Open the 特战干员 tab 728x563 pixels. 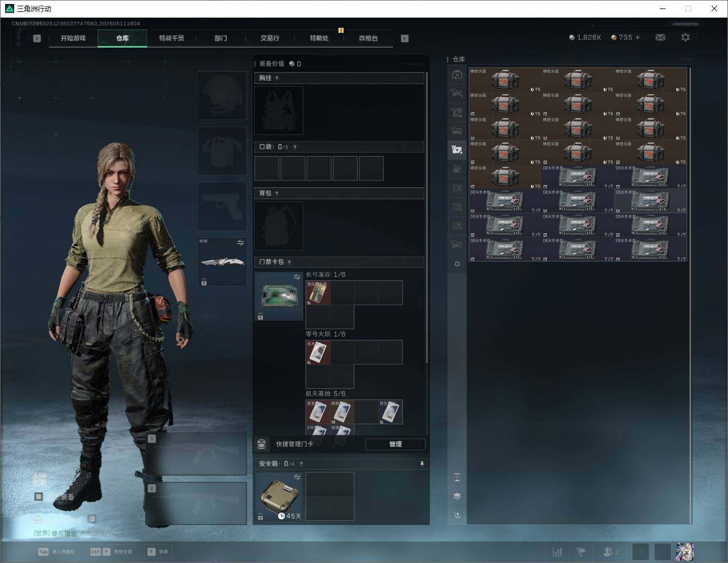point(171,38)
